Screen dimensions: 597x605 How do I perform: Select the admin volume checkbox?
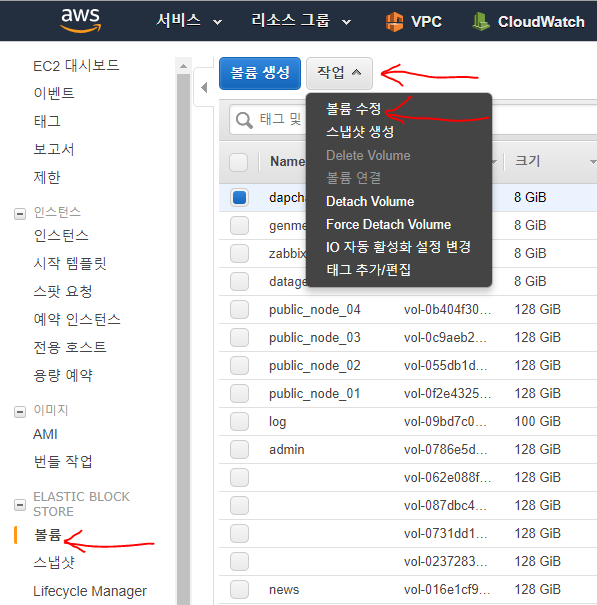[x=239, y=450]
